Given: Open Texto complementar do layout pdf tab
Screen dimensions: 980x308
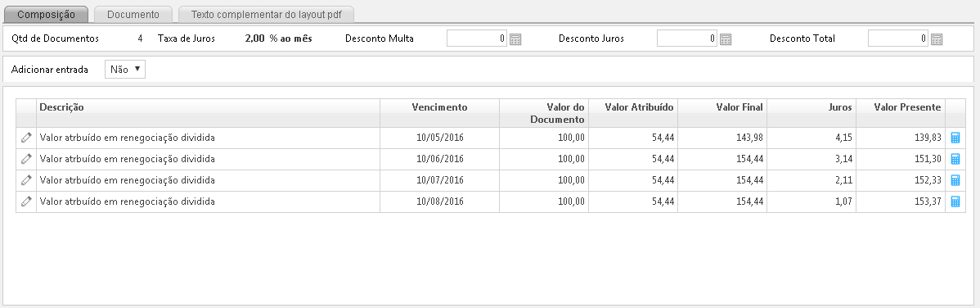Looking at the screenshot, I should (x=267, y=15).
